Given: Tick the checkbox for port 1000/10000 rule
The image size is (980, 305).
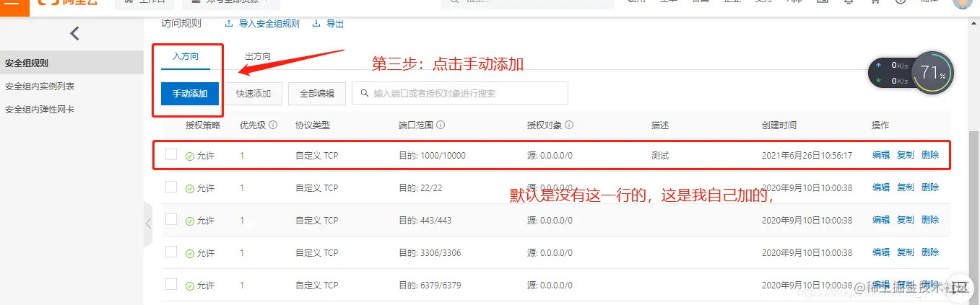Looking at the screenshot, I should (x=171, y=154).
